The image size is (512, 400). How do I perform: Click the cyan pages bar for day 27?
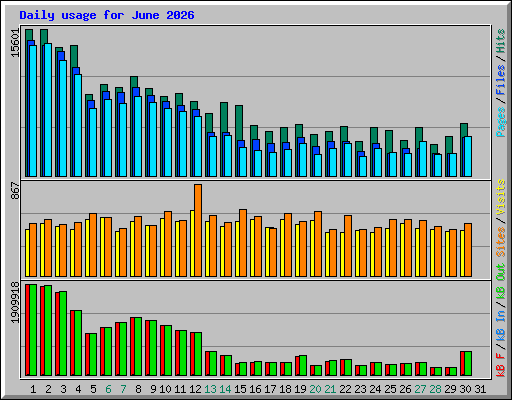click(x=423, y=159)
